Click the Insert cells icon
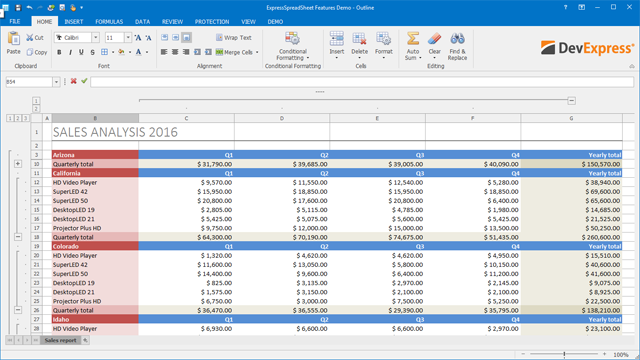The width and height of the screenshot is (640, 360). 337,39
